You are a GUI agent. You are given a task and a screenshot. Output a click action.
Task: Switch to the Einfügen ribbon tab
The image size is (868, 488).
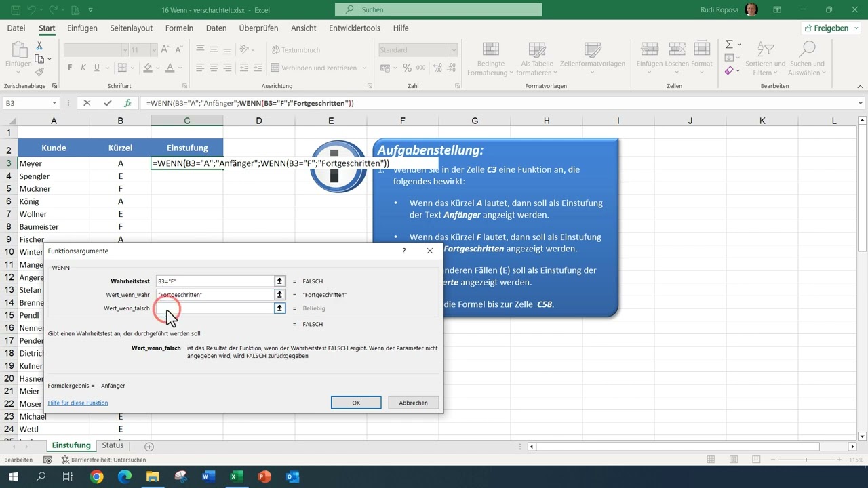pos(82,28)
